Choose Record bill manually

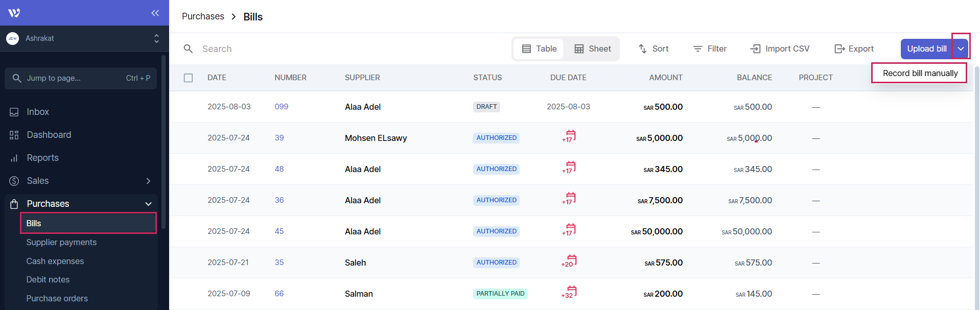(x=920, y=73)
